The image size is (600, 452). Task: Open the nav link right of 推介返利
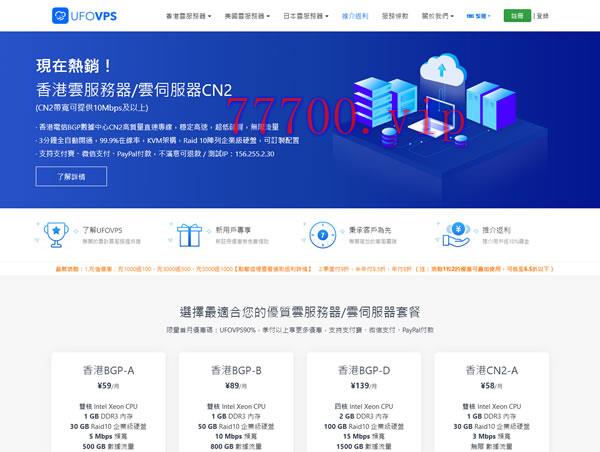pos(395,16)
